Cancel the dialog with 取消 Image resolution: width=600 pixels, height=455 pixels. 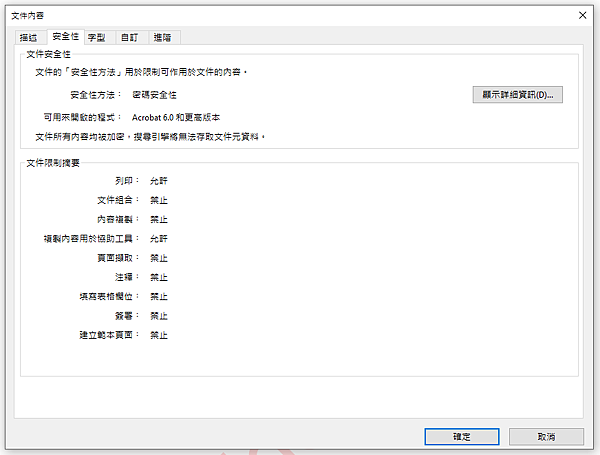pyautogui.click(x=546, y=437)
